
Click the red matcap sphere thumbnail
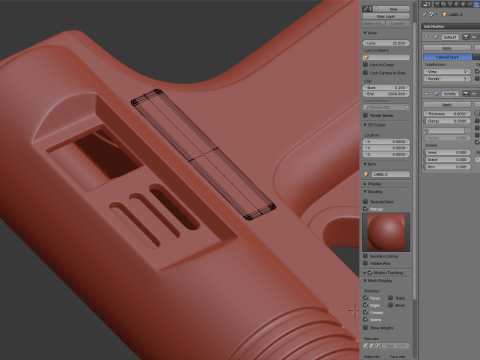(386, 232)
